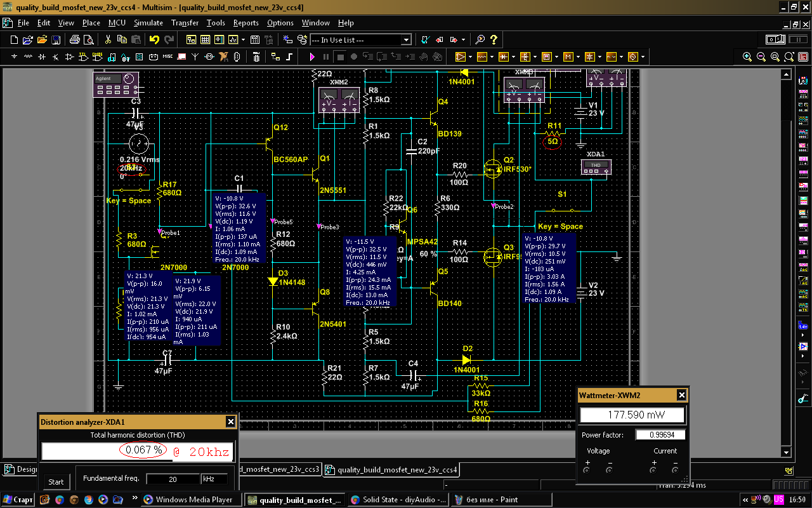The height and width of the screenshot is (508, 812).
Task: Open the File menu
Action: point(23,23)
